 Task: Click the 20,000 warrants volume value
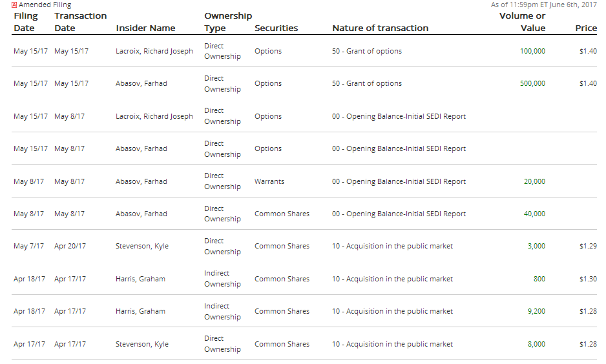534,181
